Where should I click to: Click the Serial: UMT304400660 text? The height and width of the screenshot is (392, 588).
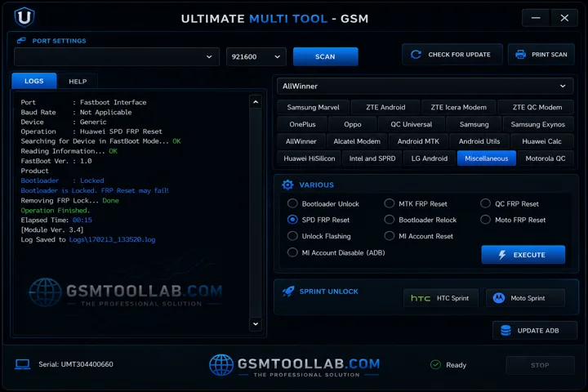pyautogui.click(x=76, y=364)
